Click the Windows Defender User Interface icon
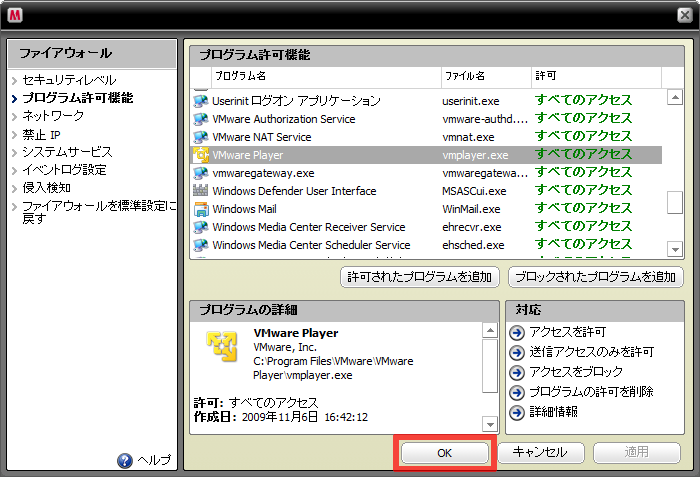The height and width of the screenshot is (477, 700). coord(200,191)
